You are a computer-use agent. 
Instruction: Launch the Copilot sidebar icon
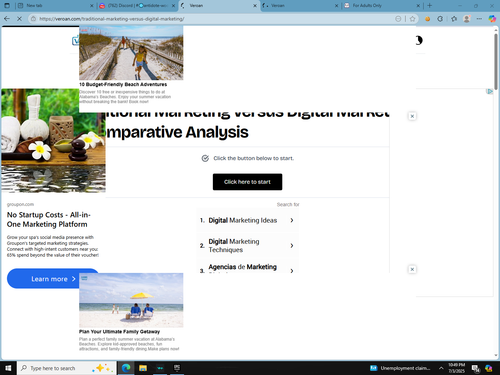point(492,19)
